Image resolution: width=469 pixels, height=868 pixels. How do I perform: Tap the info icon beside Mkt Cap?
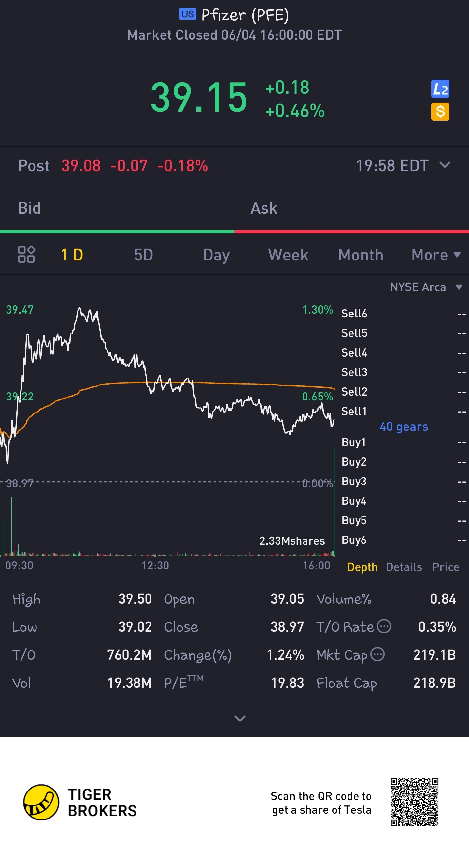click(377, 654)
